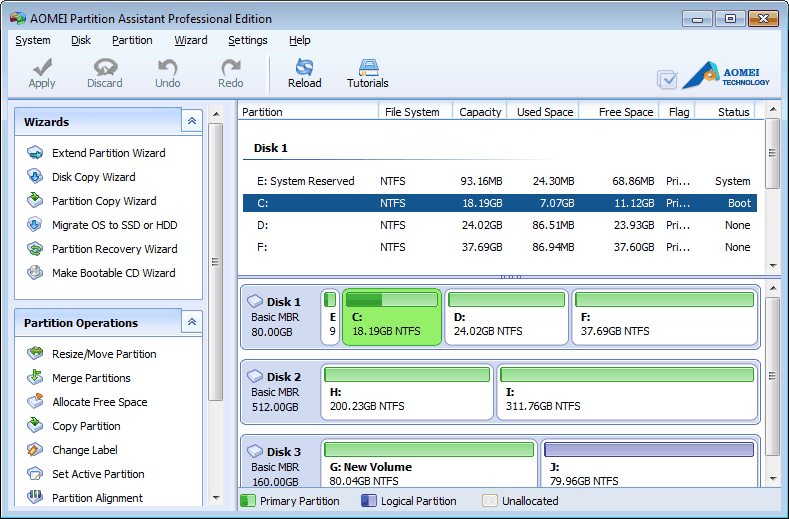Click the Reload toolbar icon
This screenshot has width=789, height=519.
tap(304, 73)
